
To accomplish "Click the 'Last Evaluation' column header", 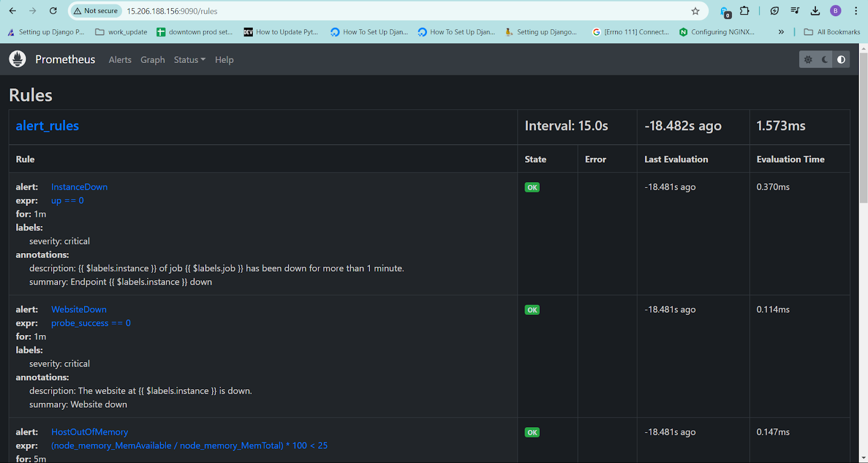I will (676, 159).
